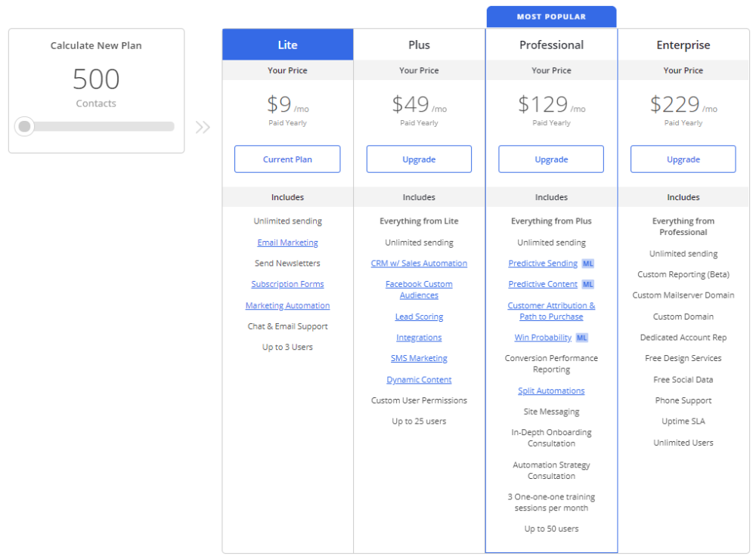Click 'Custom Domain' in Enterprise features
This screenshot has height=559, width=756.
click(683, 317)
